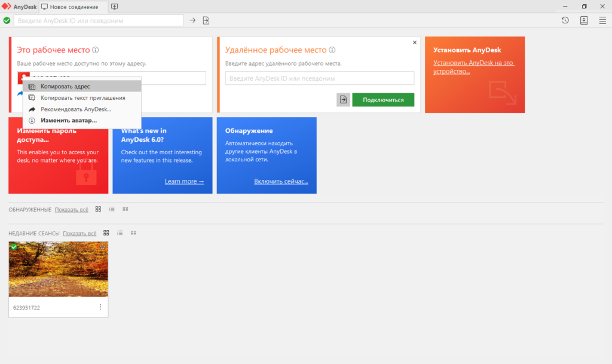Open three-dot menu for session 623951722
612x364 pixels.
point(100,307)
